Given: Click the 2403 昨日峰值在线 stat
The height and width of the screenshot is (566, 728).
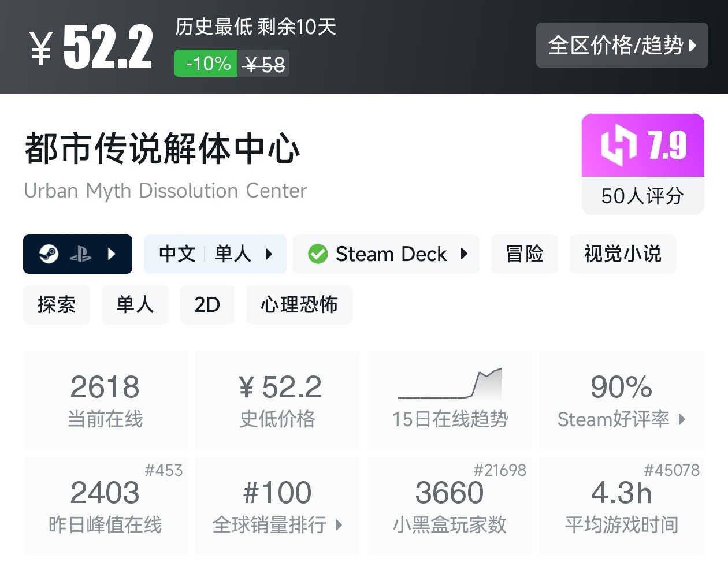Looking at the screenshot, I should click(x=105, y=506).
